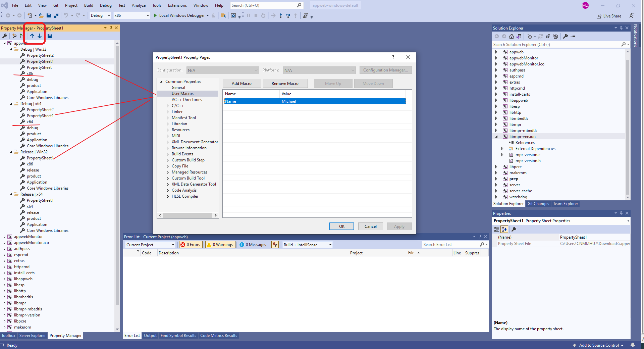Click horizontal scrollbar in property tree pane
644x349 pixels.
click(x=187, y=215)
